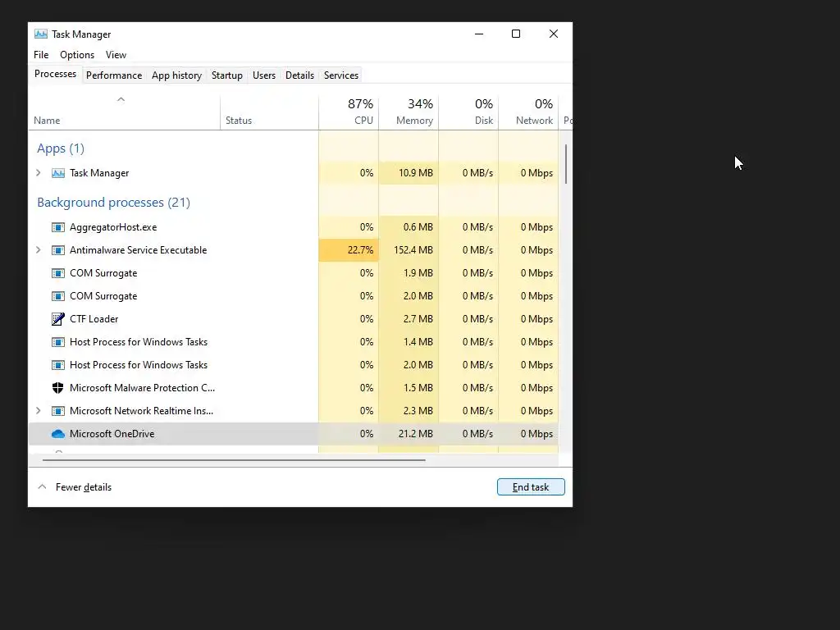
Task: Open the File menu
Action: tap(41, 55)
